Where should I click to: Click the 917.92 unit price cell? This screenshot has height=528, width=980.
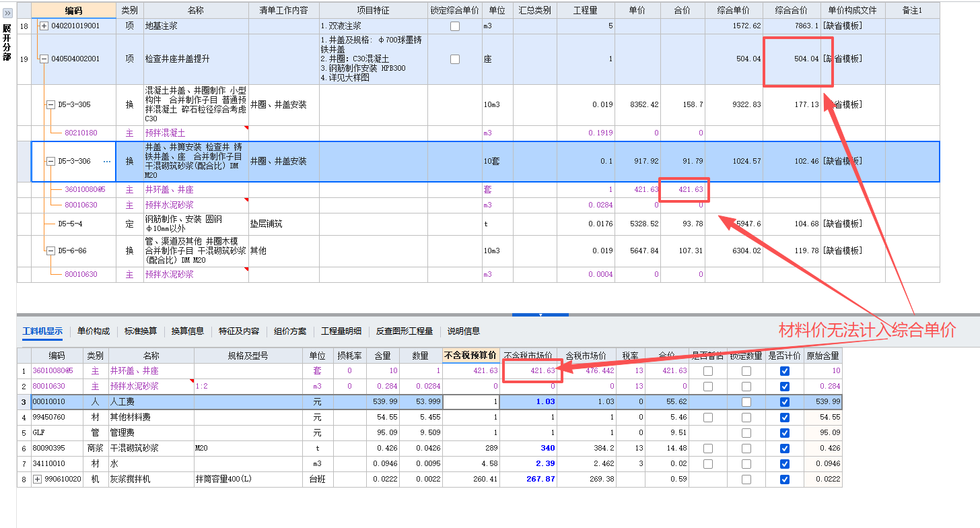pos(637,162)
